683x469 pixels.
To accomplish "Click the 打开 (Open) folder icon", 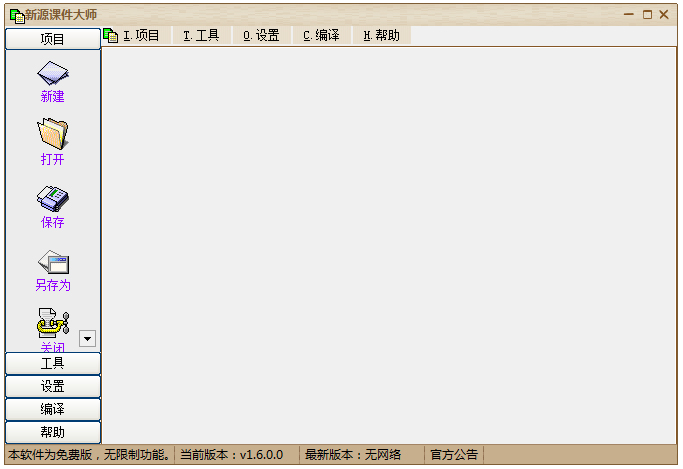I will click(53, 134).
